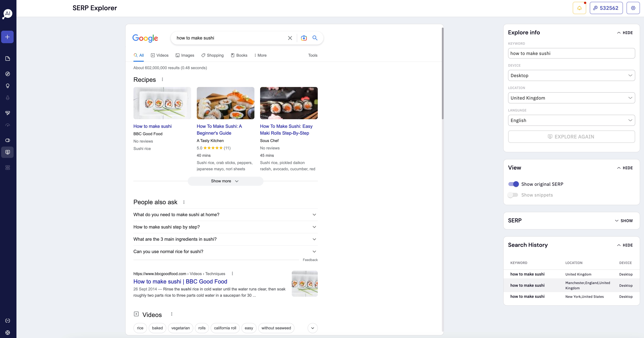Image resolution: width=644 pixels, height=338 pixels.
Task: Enable the Show snippets toggle
Action: tap(513, 195)
